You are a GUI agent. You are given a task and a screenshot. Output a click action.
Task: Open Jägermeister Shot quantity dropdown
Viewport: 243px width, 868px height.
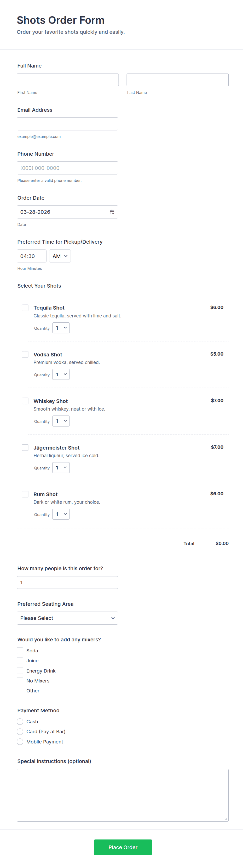[61, 468]
